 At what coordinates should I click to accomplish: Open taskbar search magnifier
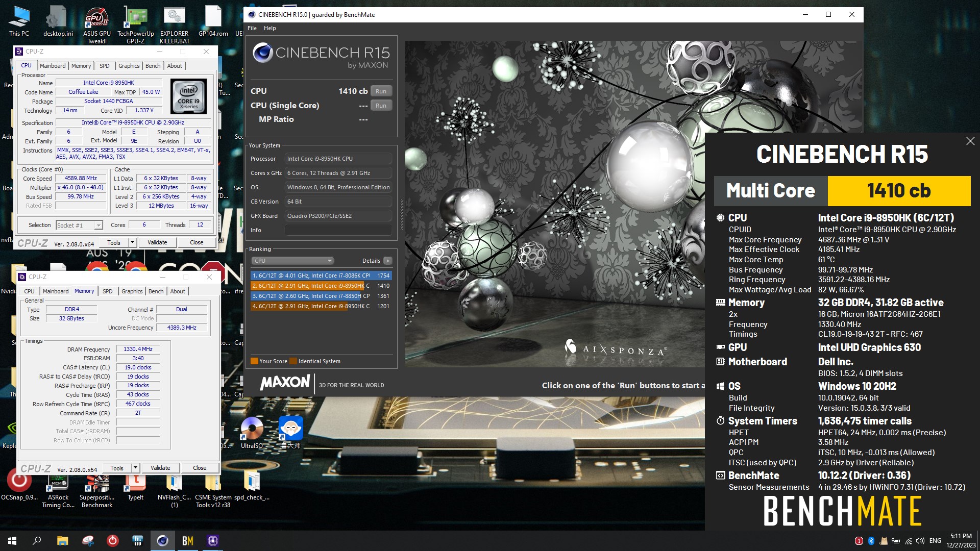click(37, 541)
